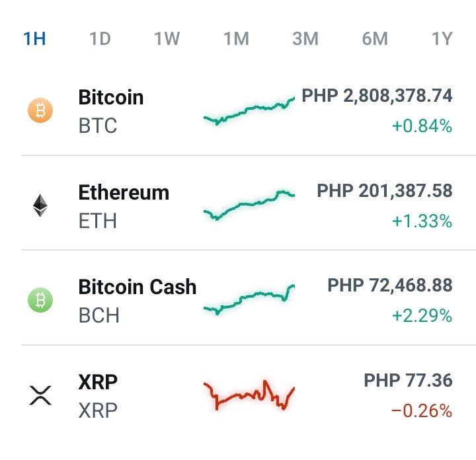Select the 3M time period
476x460 pixels.
(x=305, y=38)
